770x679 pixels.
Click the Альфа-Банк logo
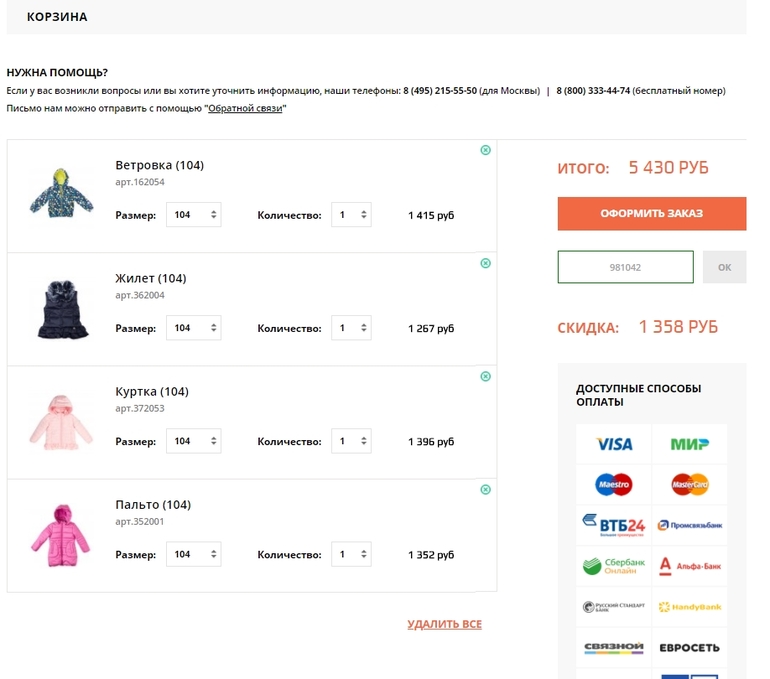click(x=690, y=566)
